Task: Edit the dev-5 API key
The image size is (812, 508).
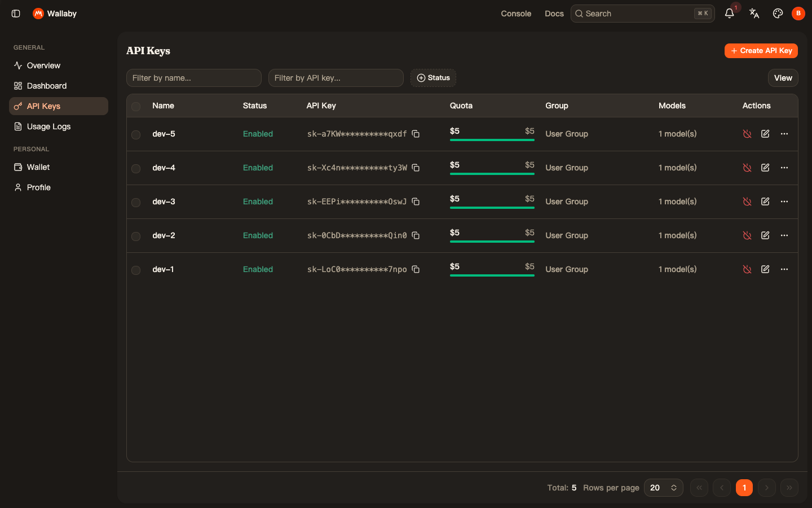Action: [x=765, y=134]
